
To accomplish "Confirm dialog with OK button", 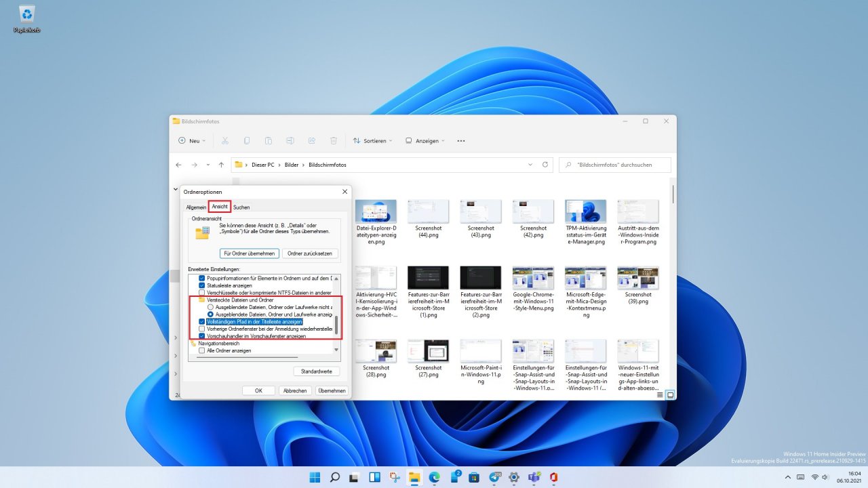I will [258, 390].
